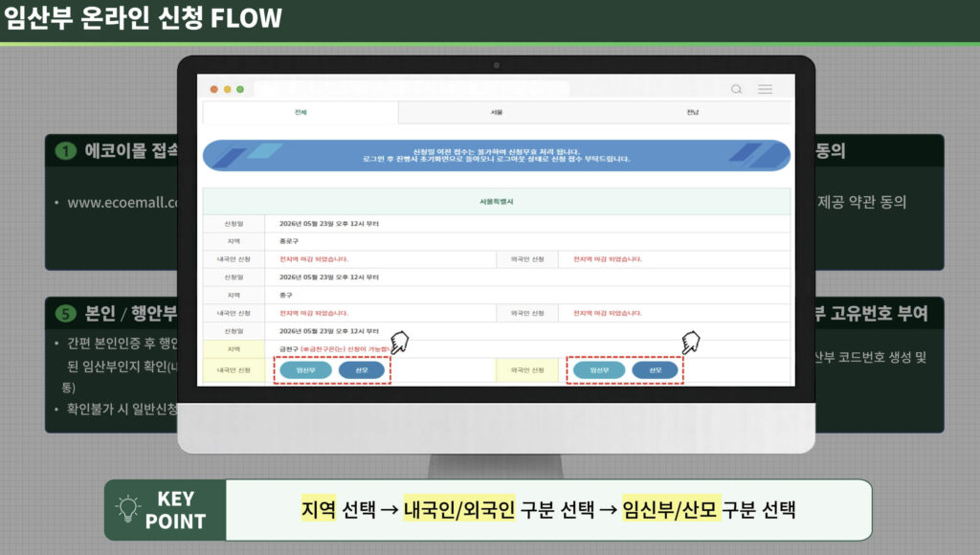Click the browser address bar field
Screen dimensions: 980x555
(x=412, y=89)
